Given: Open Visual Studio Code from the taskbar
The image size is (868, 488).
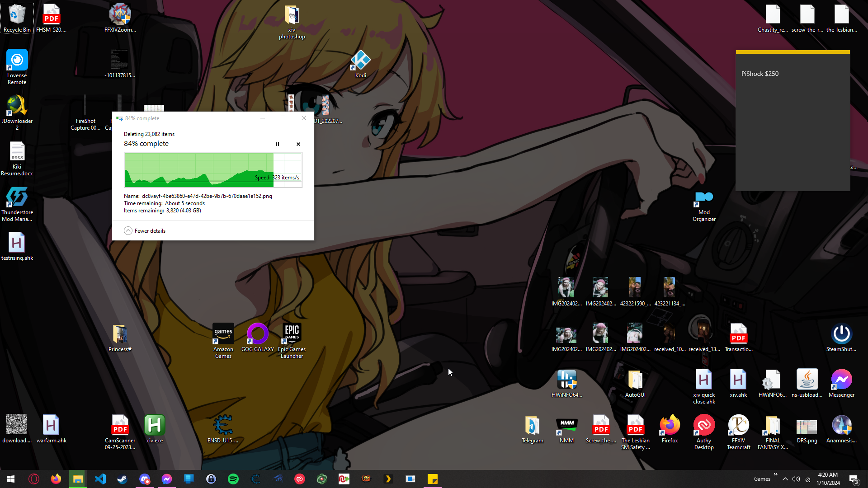Looking at the screenshot, I should pos(100,479).
